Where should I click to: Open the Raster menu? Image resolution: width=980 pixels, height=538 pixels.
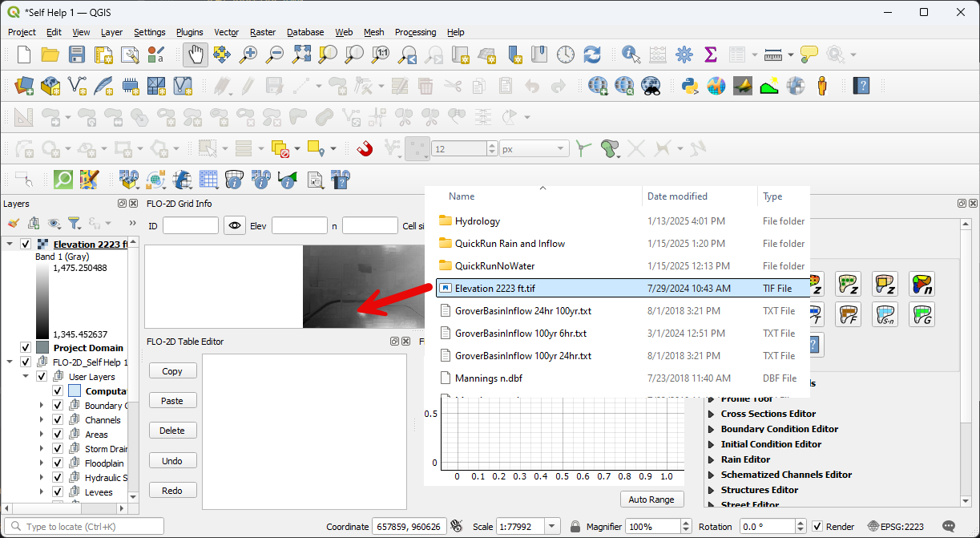pyautogui.click(x=262, y=32)
